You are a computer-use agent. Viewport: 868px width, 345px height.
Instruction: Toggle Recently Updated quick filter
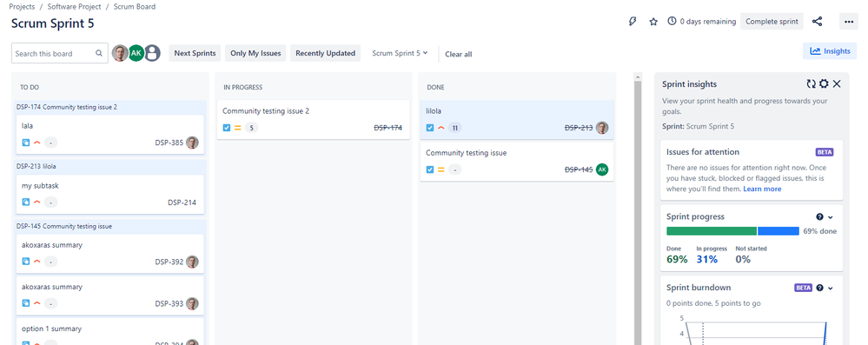point(325,53)
